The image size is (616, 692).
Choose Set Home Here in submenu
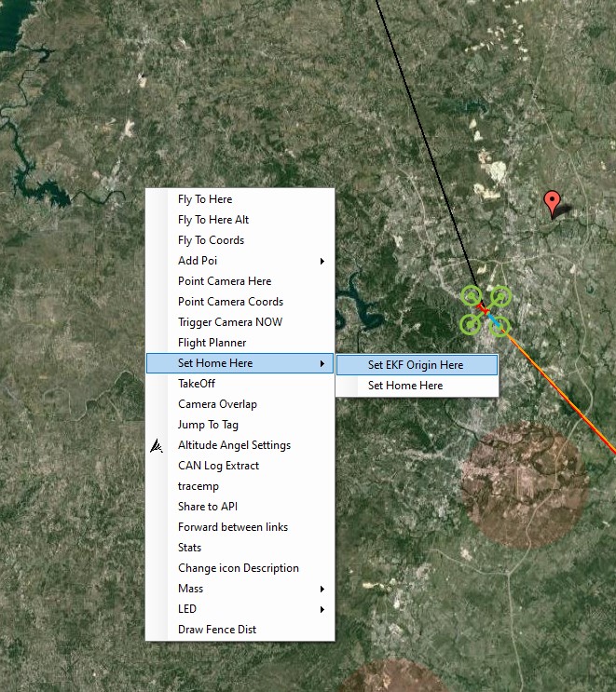click(405, 386)
